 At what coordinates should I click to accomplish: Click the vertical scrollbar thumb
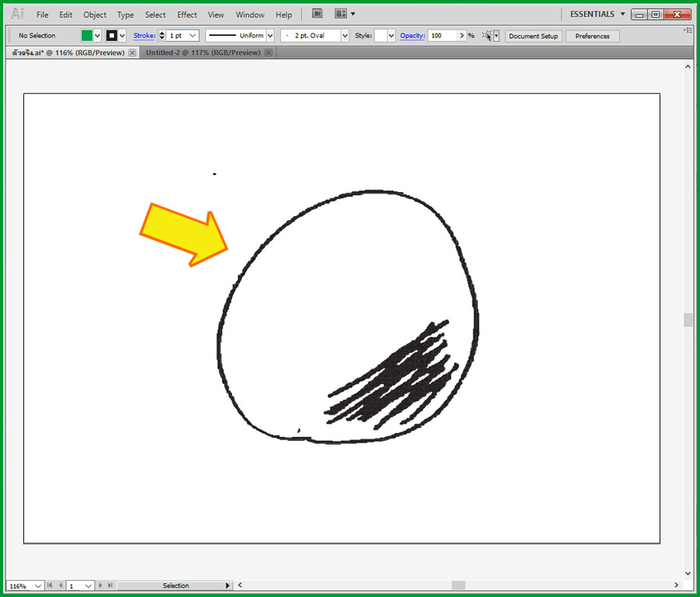(x=688, y=320)
